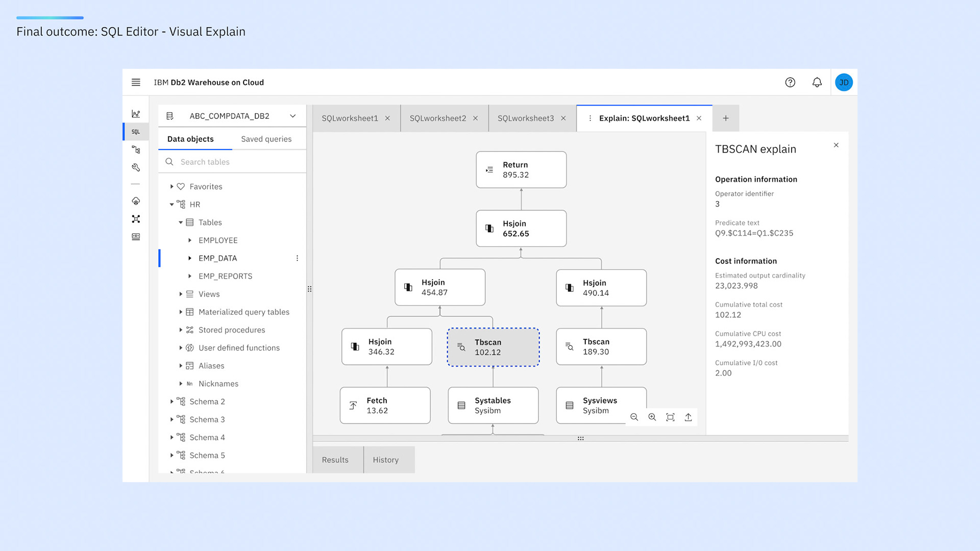Open the Results tab
This screenshot has width=980, height=551.
(x=335, y=460)
